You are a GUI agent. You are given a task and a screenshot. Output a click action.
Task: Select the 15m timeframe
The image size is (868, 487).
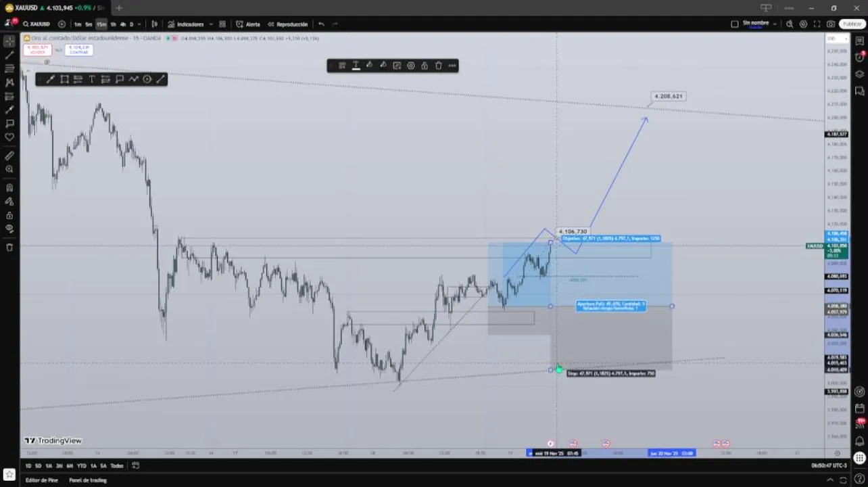tap(101, 24)
